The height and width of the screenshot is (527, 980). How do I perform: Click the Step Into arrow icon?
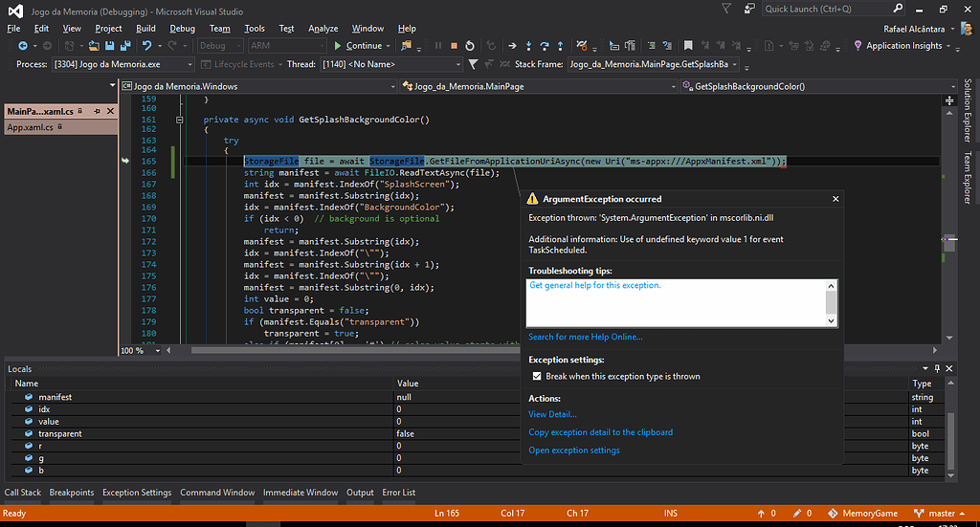528,46
